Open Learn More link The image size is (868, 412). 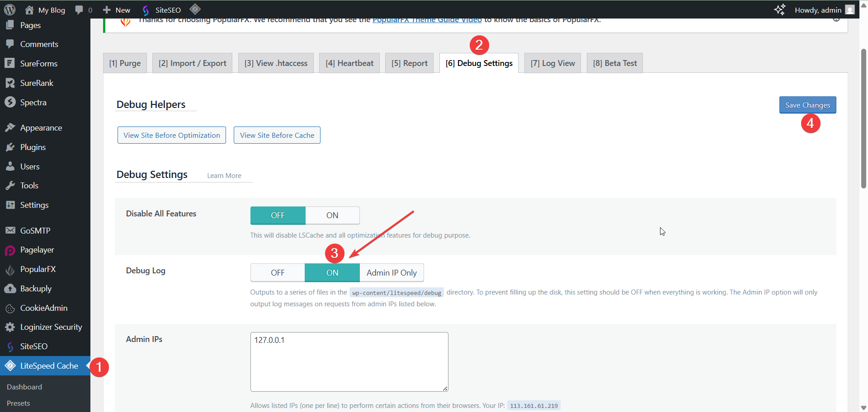(224, 176)
